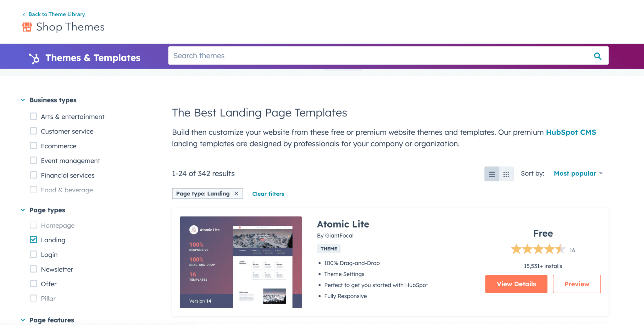The image size is (644, 325).
Task: Collapse the Business types section
Action: [x=23, y=100]
